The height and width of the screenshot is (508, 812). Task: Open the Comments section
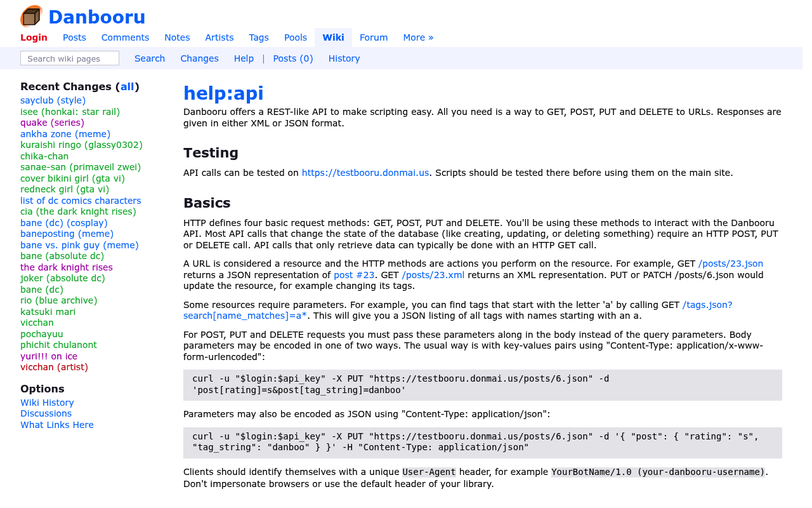coord(125,37)
